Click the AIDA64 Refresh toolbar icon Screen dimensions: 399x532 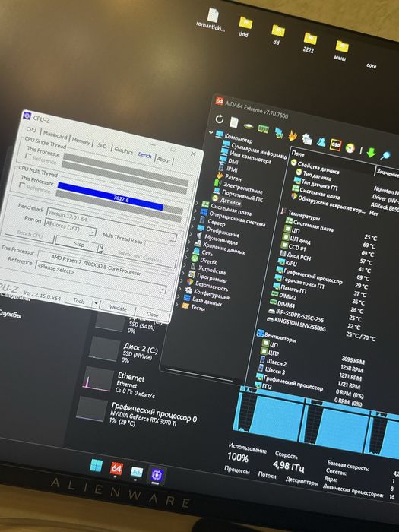[220, 119]
